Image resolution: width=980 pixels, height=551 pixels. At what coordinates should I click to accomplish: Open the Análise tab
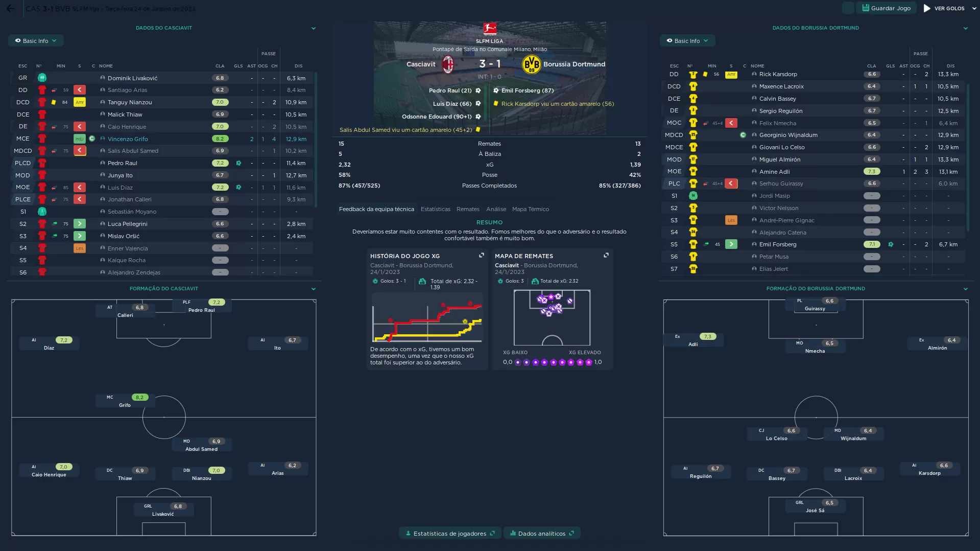pos(496,209)
